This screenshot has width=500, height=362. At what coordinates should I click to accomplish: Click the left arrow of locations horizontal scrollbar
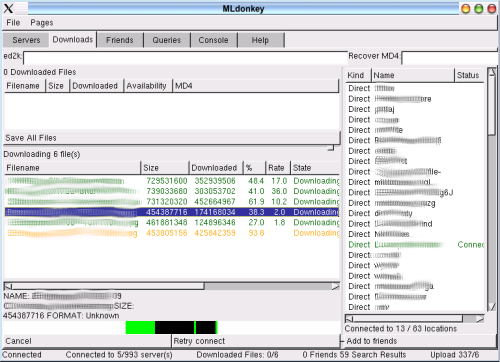point(349,319)
